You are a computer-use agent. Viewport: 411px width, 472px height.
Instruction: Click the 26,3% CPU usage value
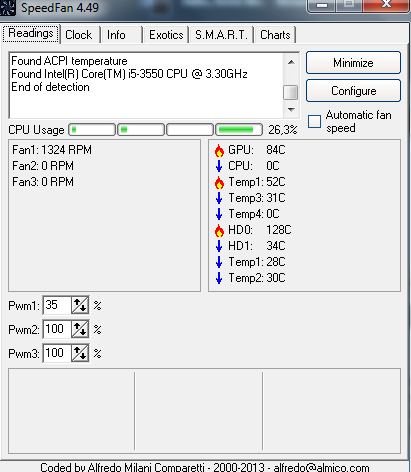pos(283,130)
